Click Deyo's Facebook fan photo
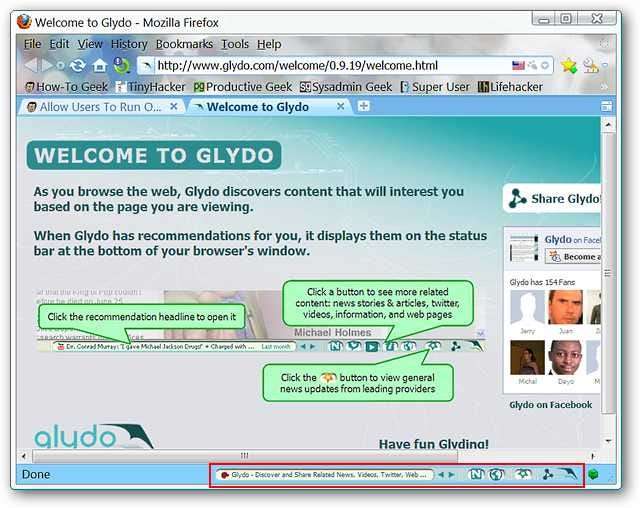This screenshot has height=508, width=640. 565,357
